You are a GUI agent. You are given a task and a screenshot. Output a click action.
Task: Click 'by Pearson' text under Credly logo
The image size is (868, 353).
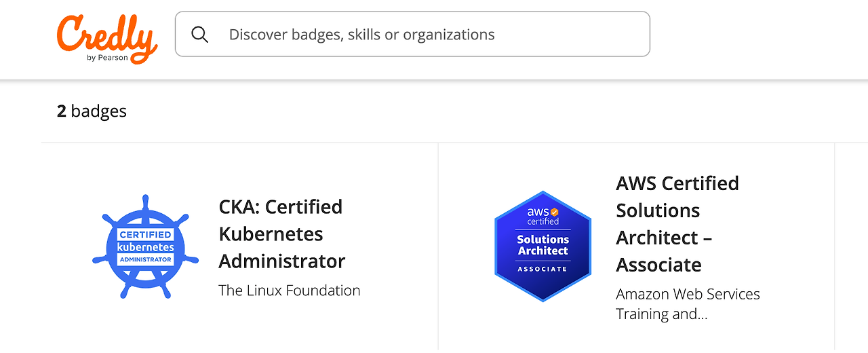click(x=107, y=58)
